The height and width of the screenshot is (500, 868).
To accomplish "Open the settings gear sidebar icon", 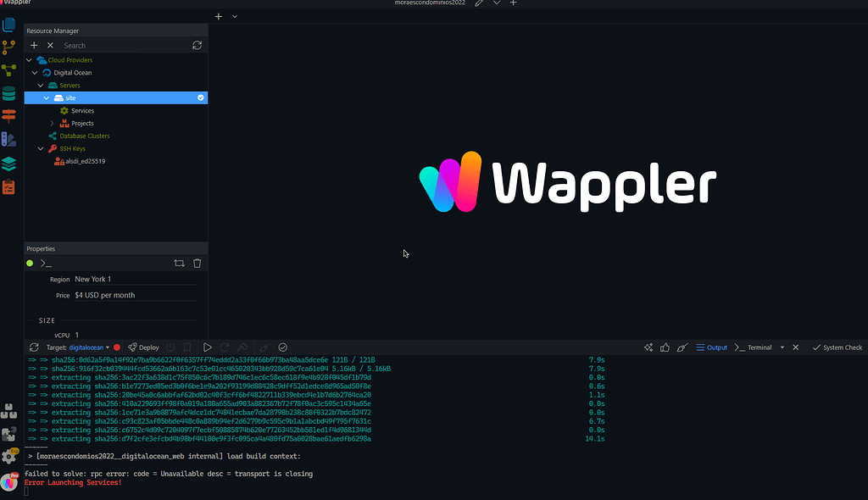I will pos(8,457).
